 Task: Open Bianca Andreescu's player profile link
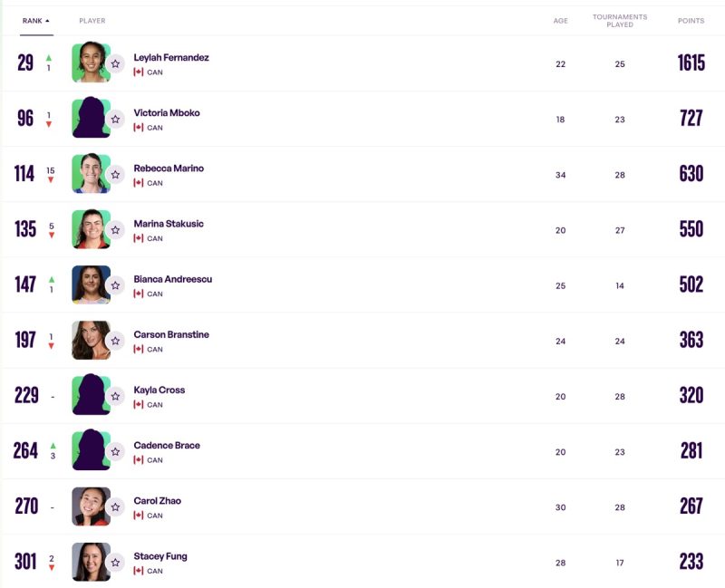pos(173,279)
